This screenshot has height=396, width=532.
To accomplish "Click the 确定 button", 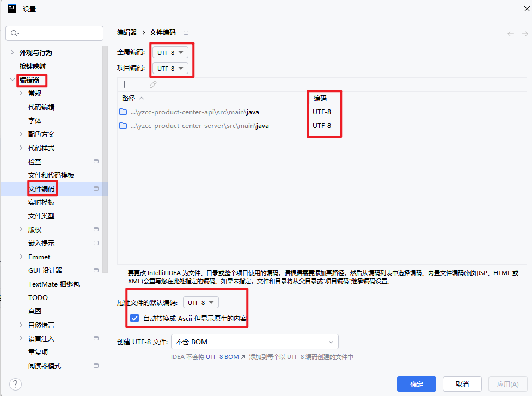I will pos(416,384).
